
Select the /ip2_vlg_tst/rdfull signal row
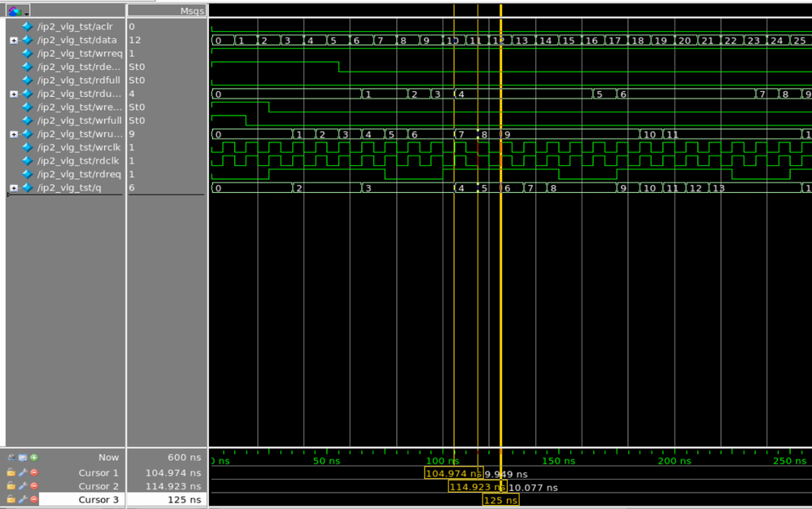(x=79, y=81)
